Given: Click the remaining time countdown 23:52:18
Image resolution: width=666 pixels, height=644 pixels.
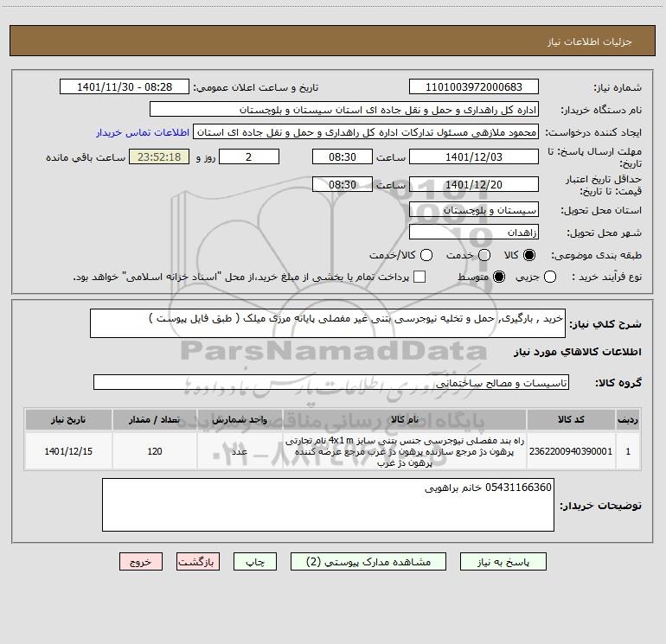Looking at the screenshot, I should (159, 156).
